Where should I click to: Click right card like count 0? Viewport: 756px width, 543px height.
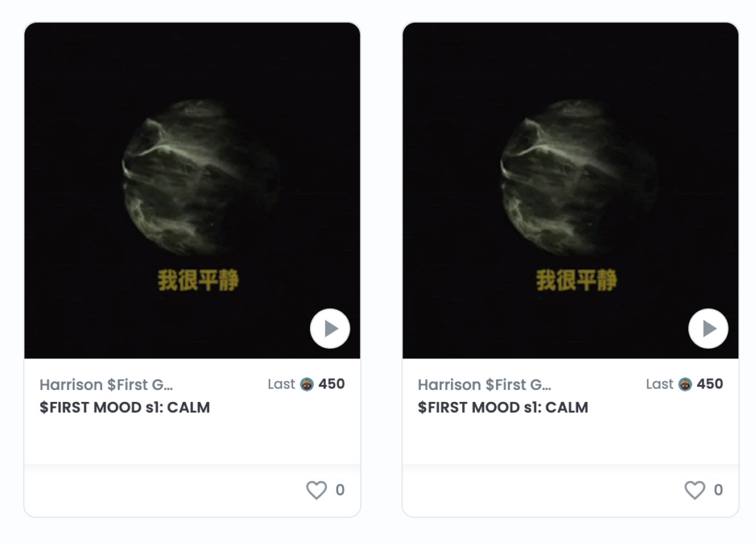(718, 490)
